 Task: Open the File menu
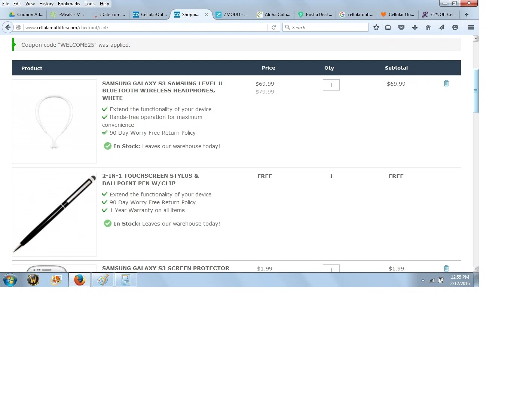click(x=6, y=4)
